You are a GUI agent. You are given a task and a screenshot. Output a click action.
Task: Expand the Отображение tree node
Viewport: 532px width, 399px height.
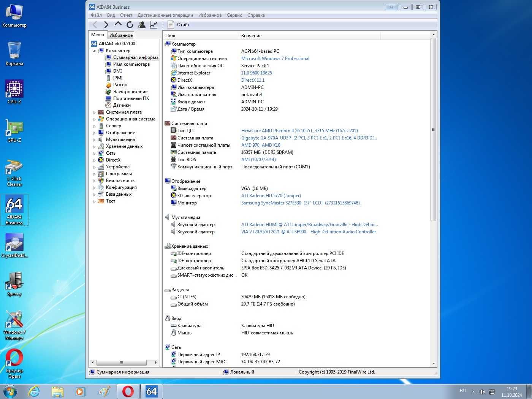point(94,133)
